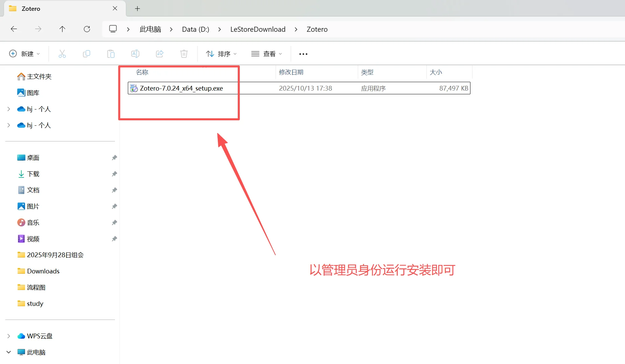This screenshot has width=625, height=364.
Task: Close the Zotero tab
Action: (115, 8)
